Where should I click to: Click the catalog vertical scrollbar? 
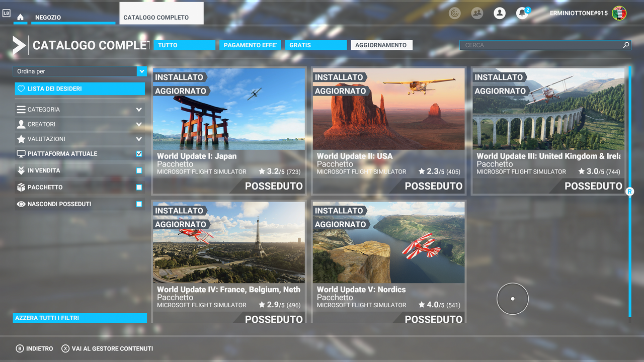pos(629,191)
